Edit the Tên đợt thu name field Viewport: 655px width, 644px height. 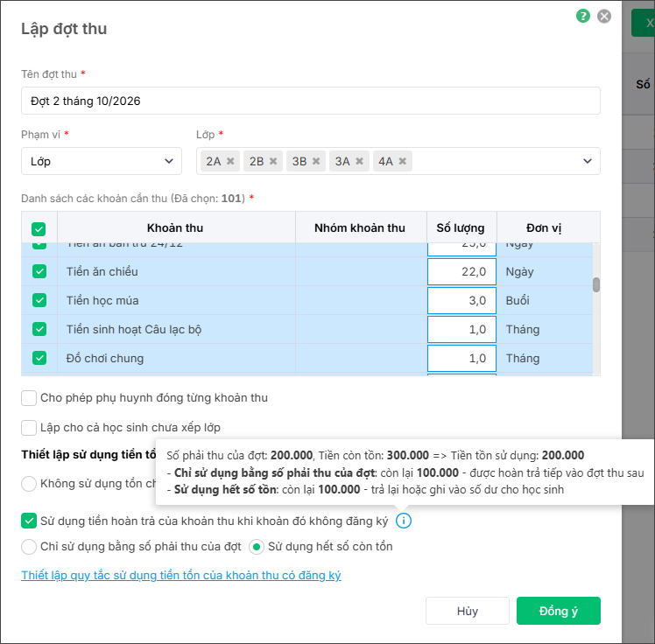[x=310, y=101]
